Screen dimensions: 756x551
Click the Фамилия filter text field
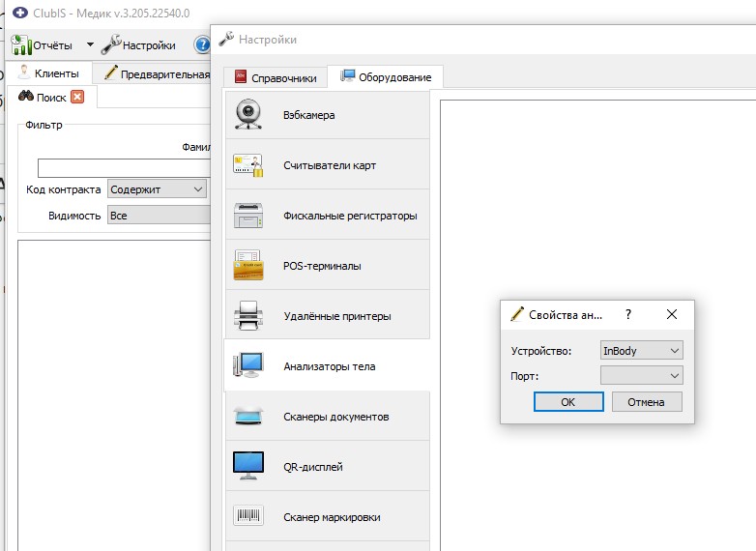coord(125,168)
